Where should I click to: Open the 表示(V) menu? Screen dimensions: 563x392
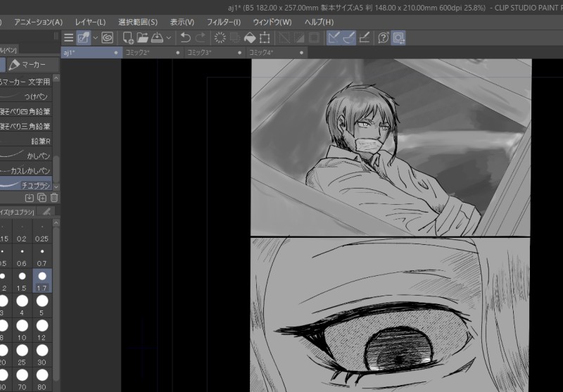(182, 23)
